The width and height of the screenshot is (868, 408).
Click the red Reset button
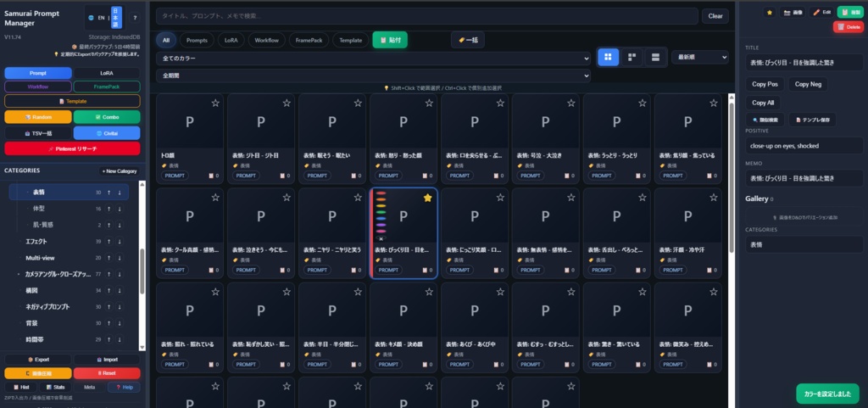[x=107, y=373]
